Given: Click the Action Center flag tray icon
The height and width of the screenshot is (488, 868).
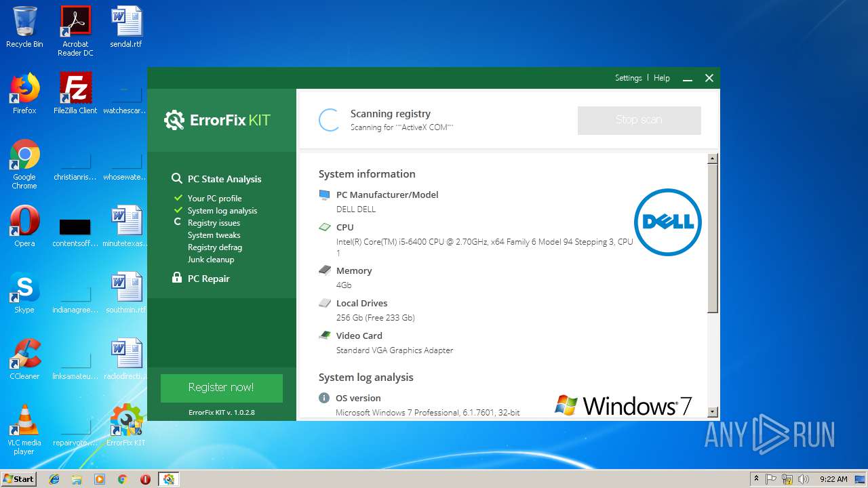Looking at the screenshot, I should pos(772,479).
